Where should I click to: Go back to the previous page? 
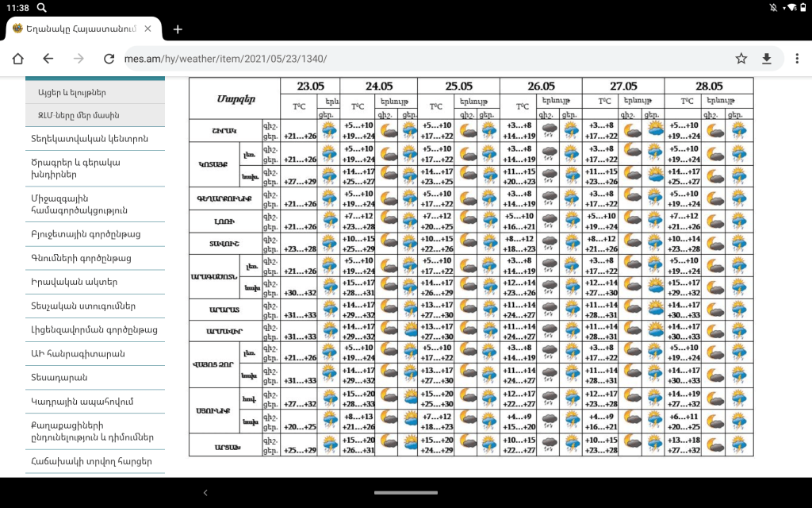(x=48, y=59)
